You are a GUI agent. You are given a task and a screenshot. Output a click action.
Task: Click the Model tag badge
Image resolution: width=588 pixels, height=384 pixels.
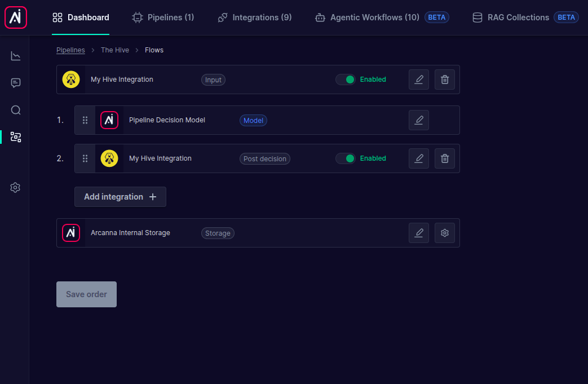[x=253, y=120]
